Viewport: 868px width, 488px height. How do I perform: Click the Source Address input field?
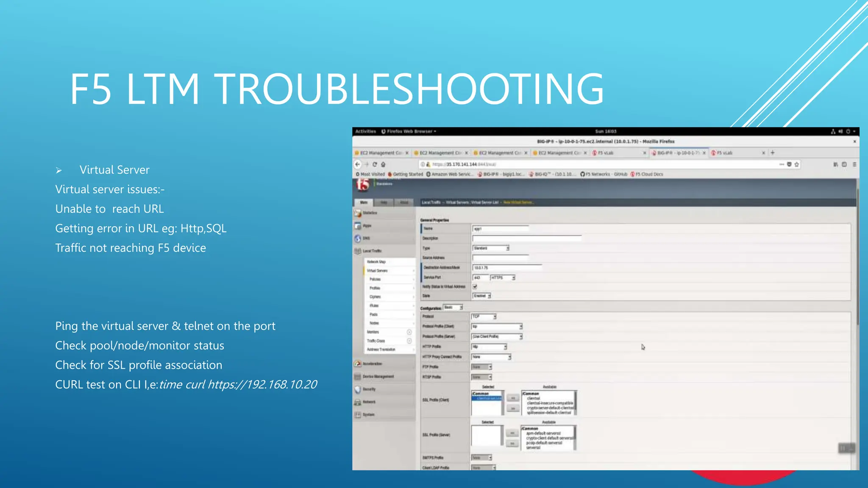[x=501, y=258]
